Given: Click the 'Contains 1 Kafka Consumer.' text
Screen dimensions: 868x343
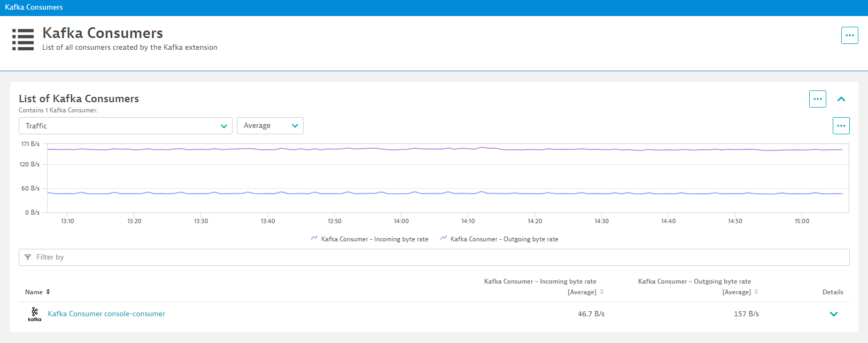Looking at the screenshot, I should pyautogui.click(x=58, y=110).
